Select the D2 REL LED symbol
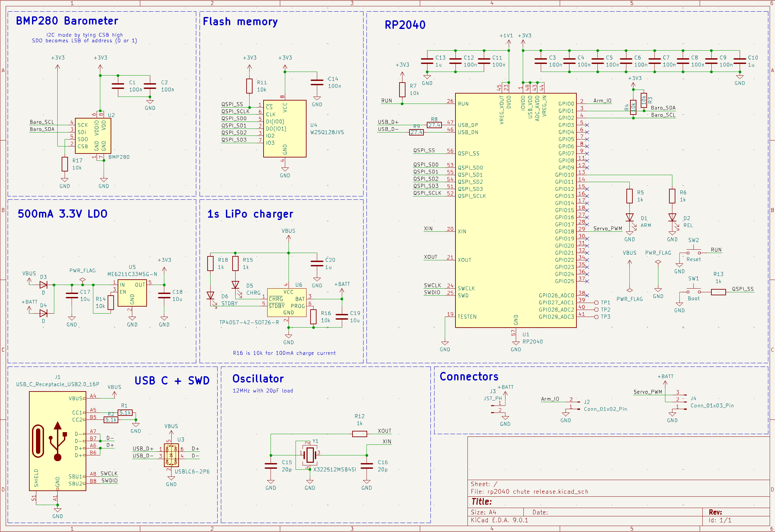 point(672,218)
